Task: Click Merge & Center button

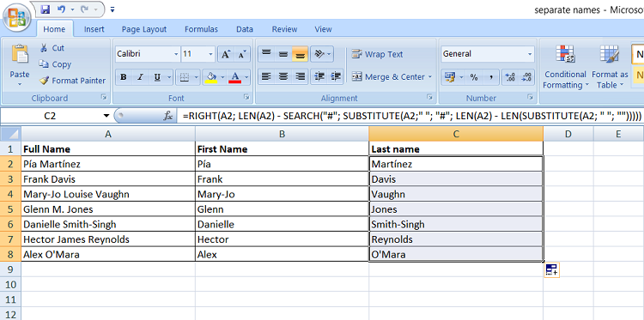Action: coord(392,76)
